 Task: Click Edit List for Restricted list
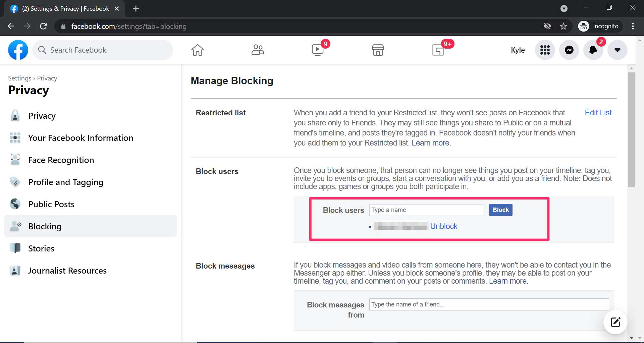pos(598,113)
